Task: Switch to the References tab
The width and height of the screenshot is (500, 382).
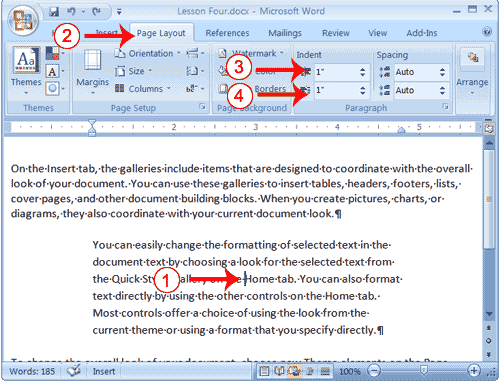Action: (x=227, y=33)
